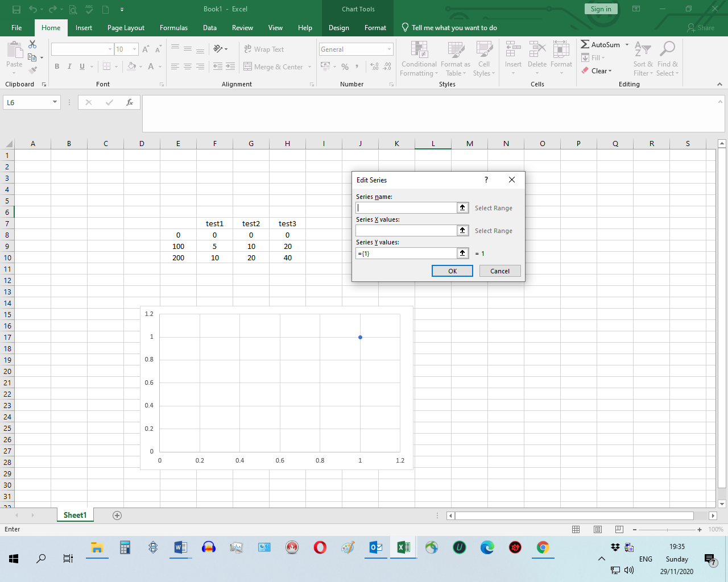Open the File menu
This screenshot has height=582, width=728.
click(16, 28)
